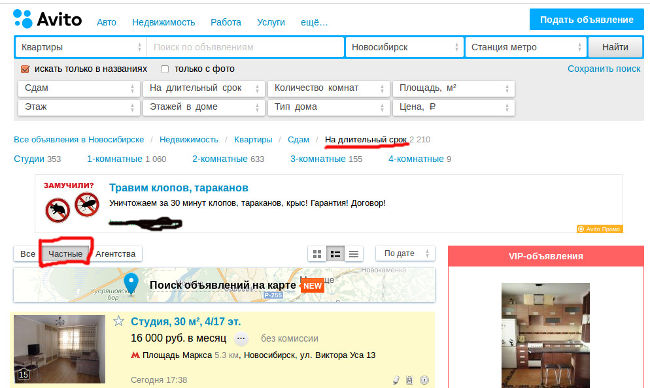Open the VIP kitchen listing photo
650x388 pixels.
point(546,335)
